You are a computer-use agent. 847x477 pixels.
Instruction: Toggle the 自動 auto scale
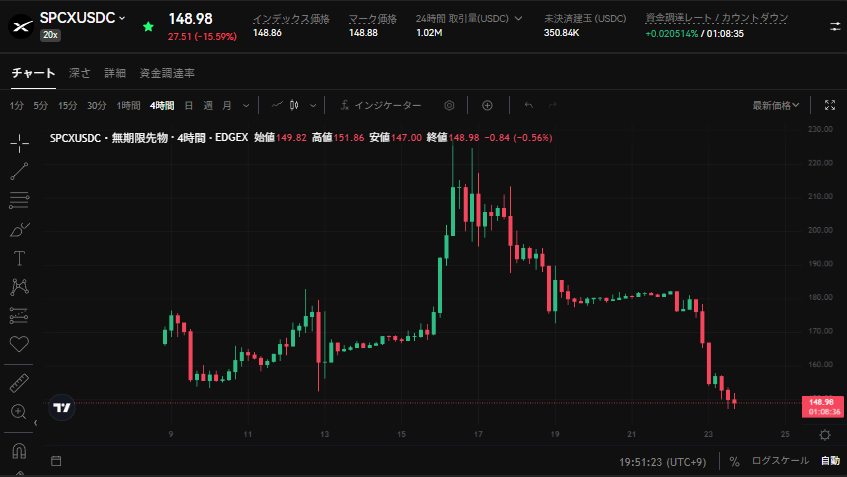pos(830,461)
